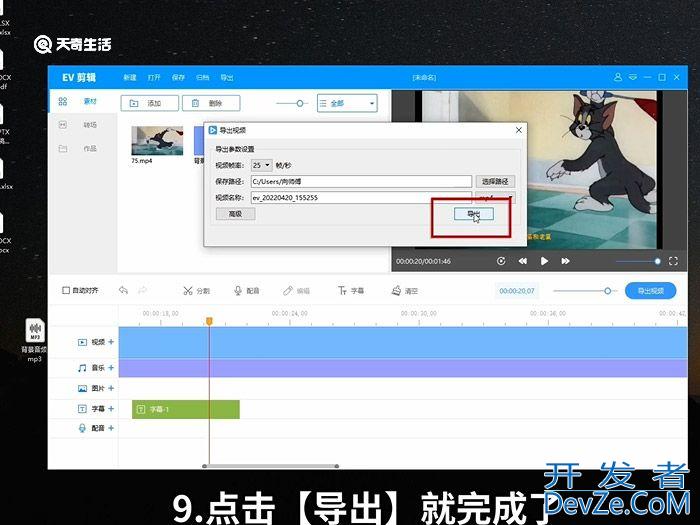
Task: Click the 添加 add material button
Action: coord(150,103)
